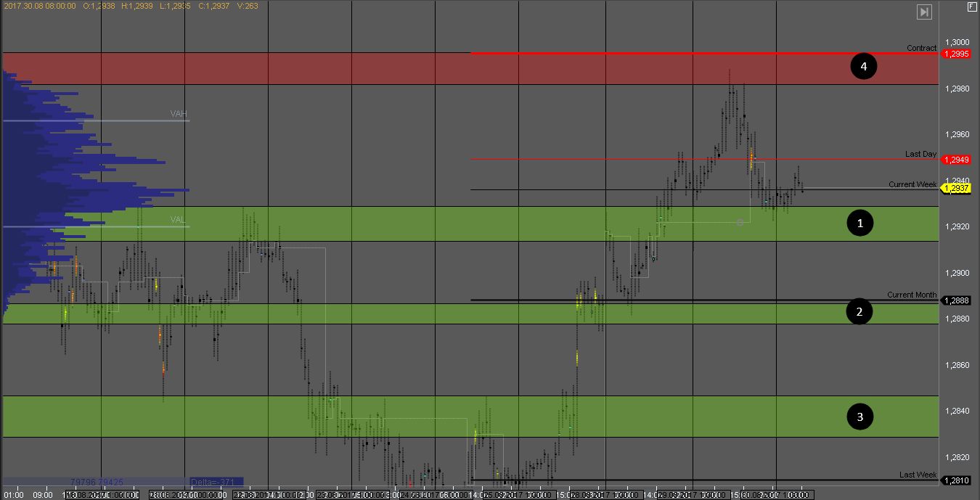Screen dimensions: 980x500
Task: Click the 1,3000 price on the scale
Action: [x=958, y=42]
